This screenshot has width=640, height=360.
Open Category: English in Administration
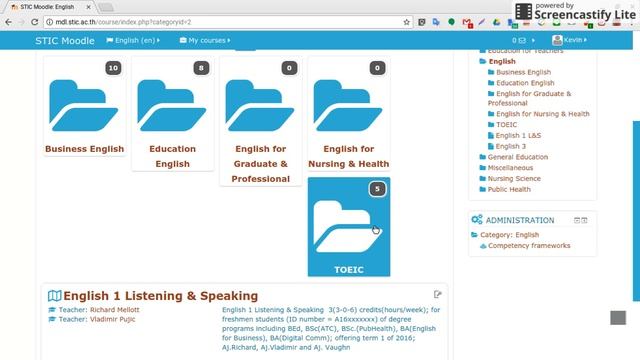click(509, 235)
